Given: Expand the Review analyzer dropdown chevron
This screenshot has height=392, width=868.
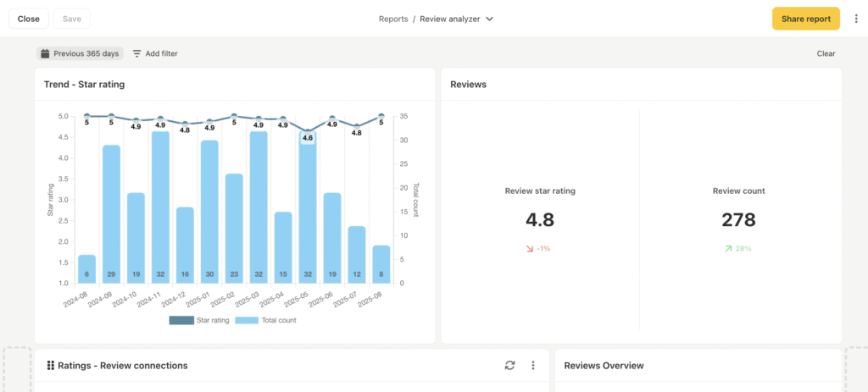Looking at the screenshot, I should click(490, 19).
